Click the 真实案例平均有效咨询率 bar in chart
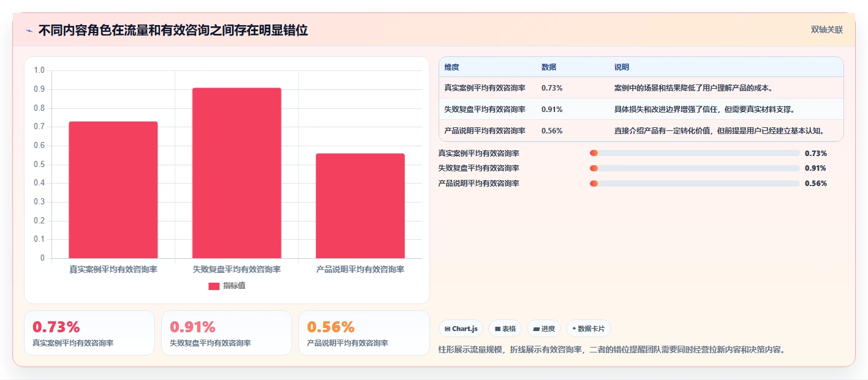Viewport: 868px width, 380px height. 113,190
